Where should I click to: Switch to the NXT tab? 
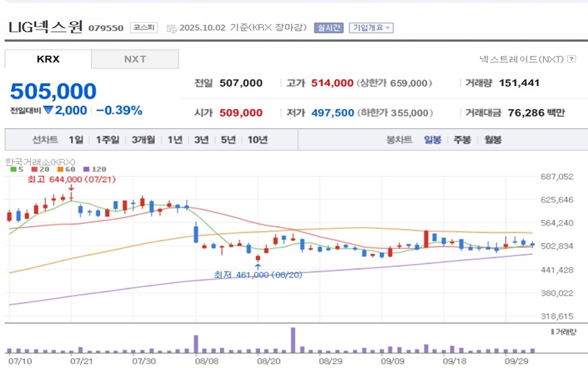pos(135,59)
